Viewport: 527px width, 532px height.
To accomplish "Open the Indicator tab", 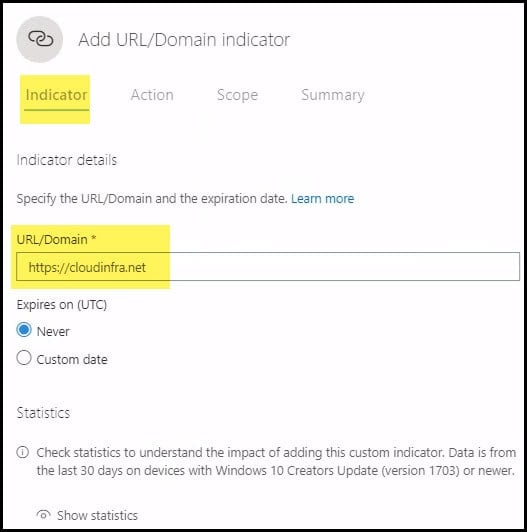I will click(x=56, y=95).
